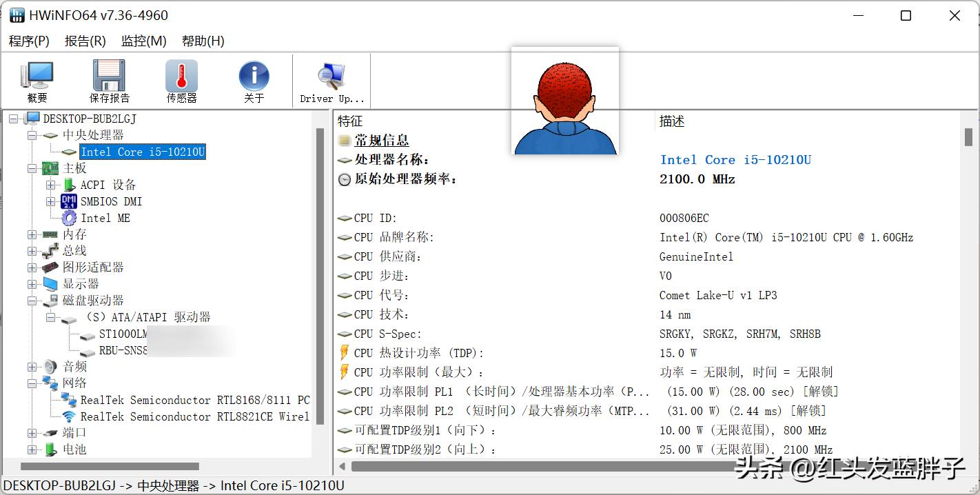Collapse the 磁盘驱动器 disk drives branch
This screenshot has width=980, height=495.
tap(31, 301)
